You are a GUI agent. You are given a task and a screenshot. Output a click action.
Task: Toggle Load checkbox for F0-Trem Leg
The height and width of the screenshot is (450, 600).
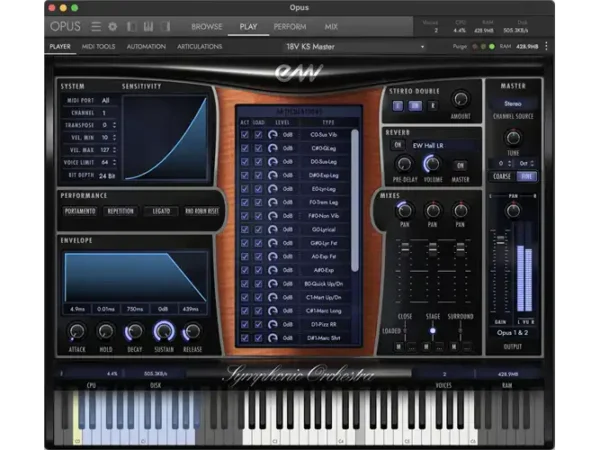pos(258,202)
